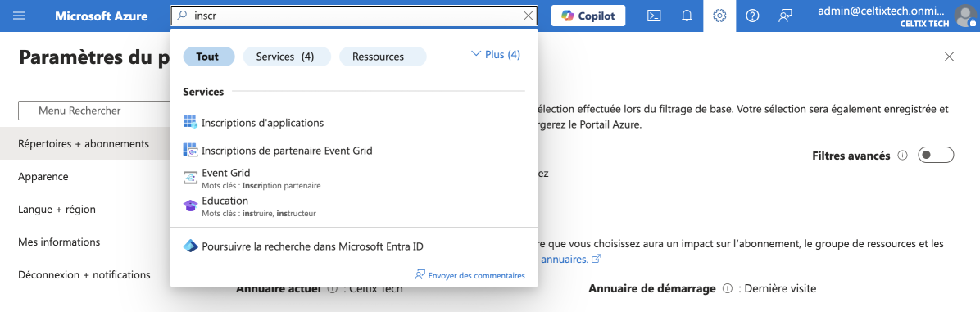
Task: Clear the search box with X
Action: click(529, 16)
